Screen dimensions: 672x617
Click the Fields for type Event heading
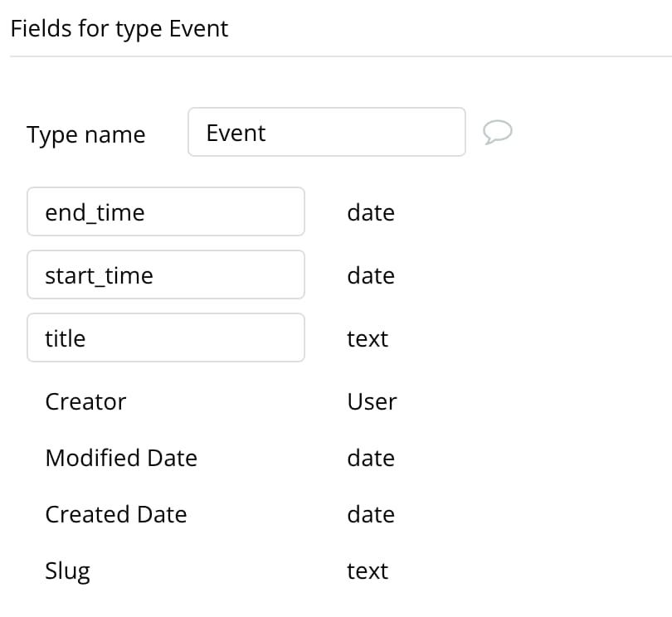click(x=119, y=29)
